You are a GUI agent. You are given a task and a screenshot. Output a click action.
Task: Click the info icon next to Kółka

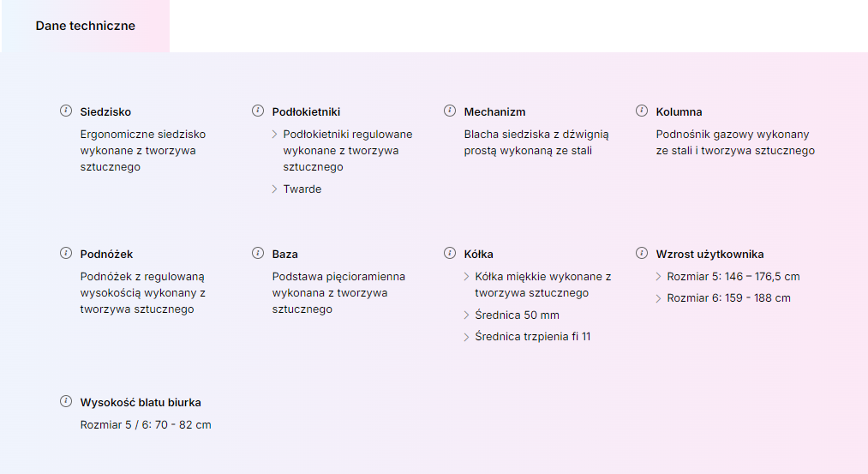pos(450,253)
